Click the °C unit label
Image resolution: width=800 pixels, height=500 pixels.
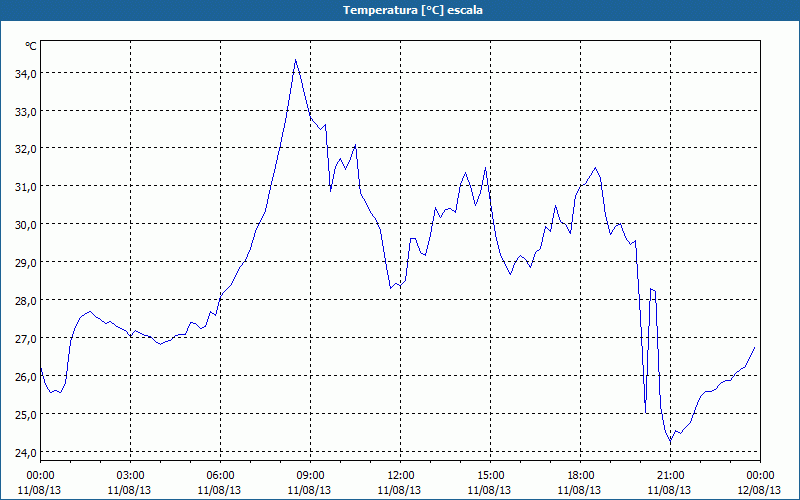coord(31,46)
